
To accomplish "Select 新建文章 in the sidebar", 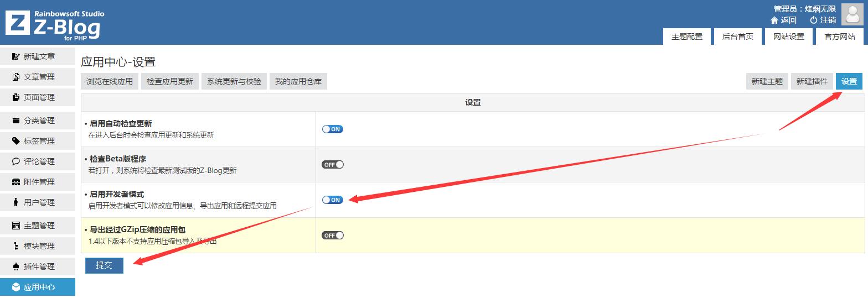I will coord(38,56).
